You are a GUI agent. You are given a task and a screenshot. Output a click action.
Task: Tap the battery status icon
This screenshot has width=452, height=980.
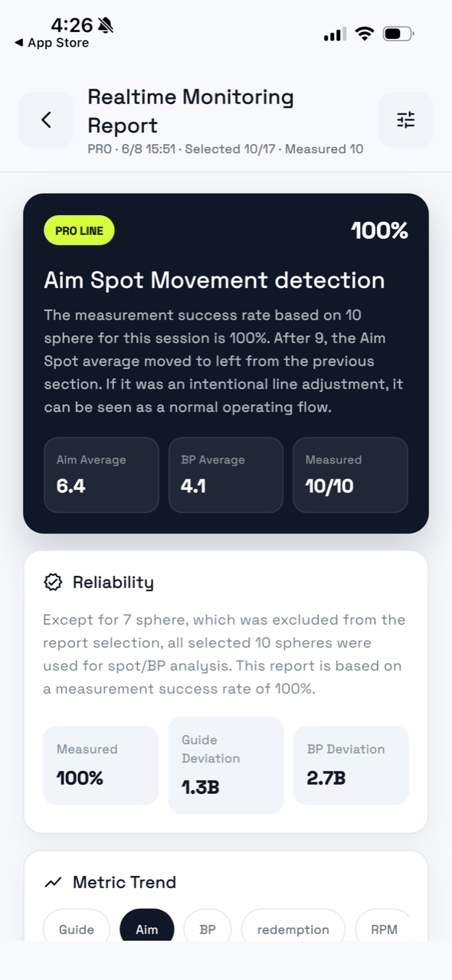[398, 34]
